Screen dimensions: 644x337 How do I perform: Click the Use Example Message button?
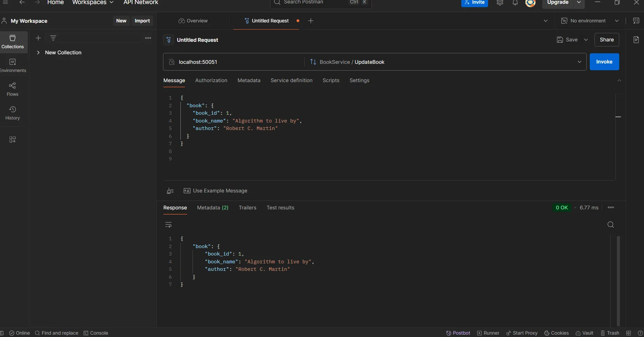[216, 191]
